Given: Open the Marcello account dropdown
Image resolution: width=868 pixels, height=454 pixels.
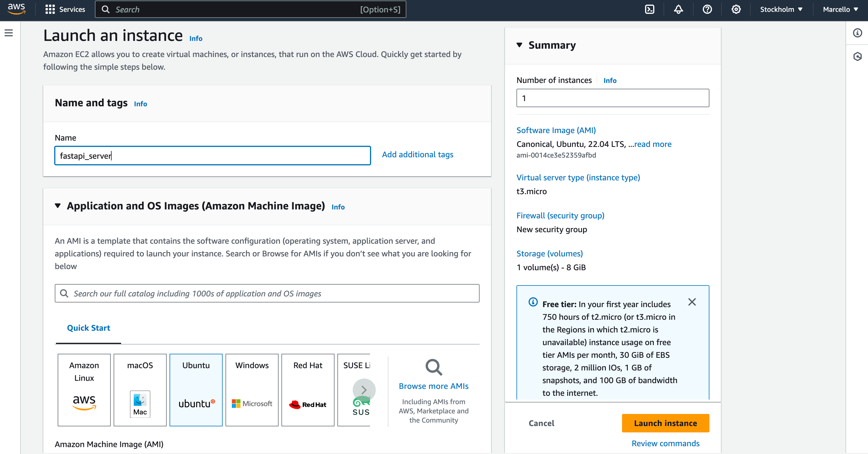Looking at the screenshot, I should click(840, 10).
